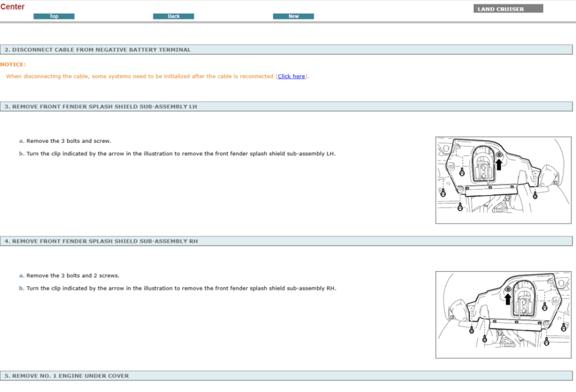
Task: Select the Remove No. 1 Engine Under Cover header
Action: pyautogui.click(x=67, y=376)
